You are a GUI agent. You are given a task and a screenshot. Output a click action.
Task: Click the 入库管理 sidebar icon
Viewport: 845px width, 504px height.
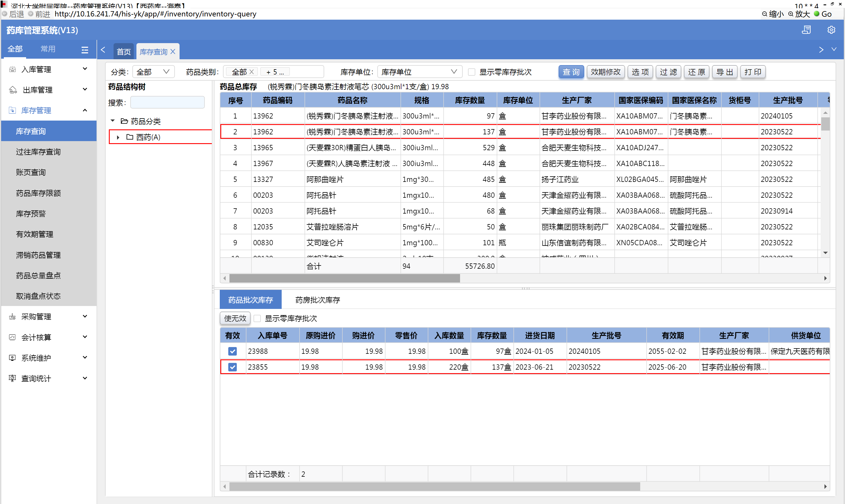(x=13, y=69)
